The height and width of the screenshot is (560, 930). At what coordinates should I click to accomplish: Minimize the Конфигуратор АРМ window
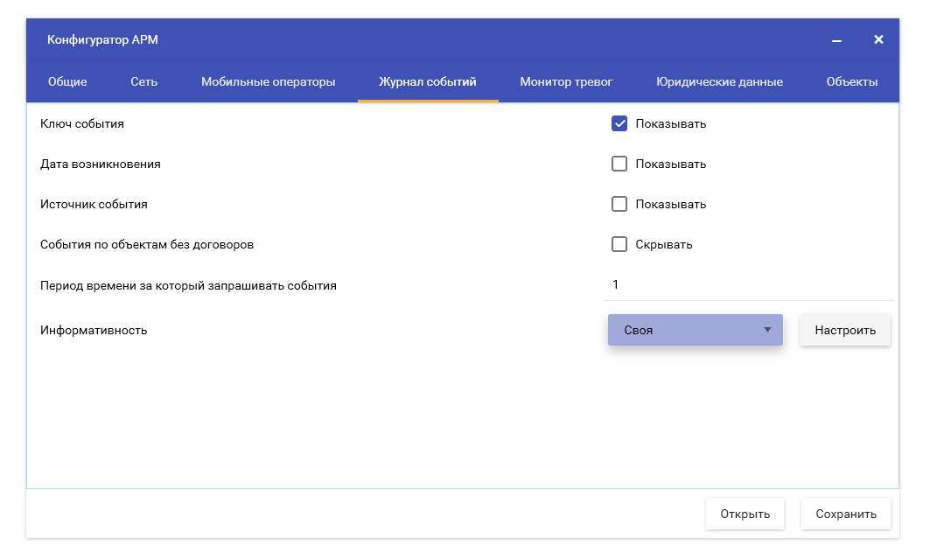tap(836, 40)
